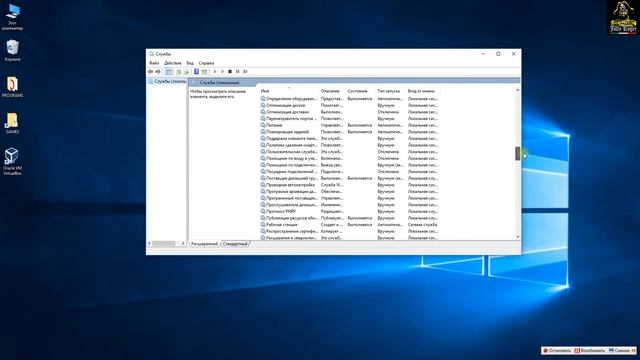
Task: Sort the list by the Имя column header
Action: pyautogui.click(x=289, y=91)
